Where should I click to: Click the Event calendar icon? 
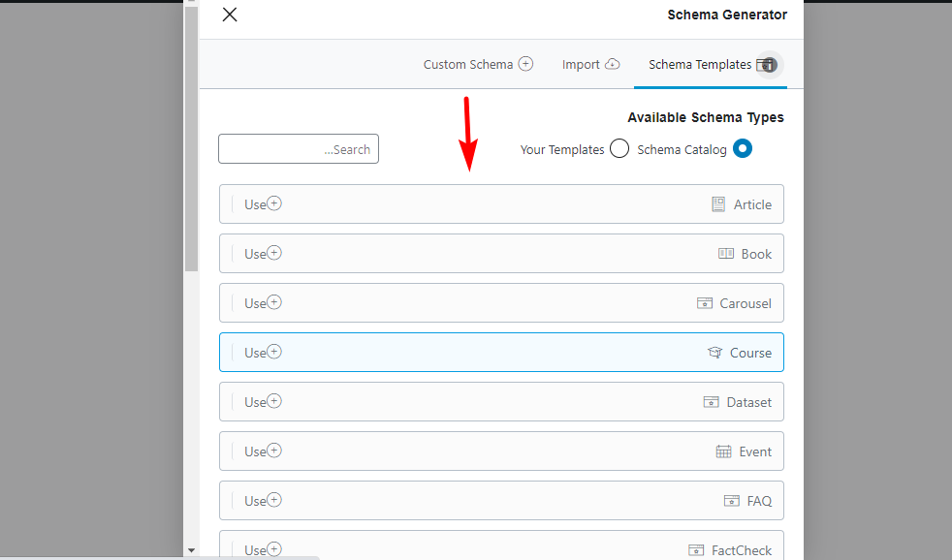coord(724,451)
